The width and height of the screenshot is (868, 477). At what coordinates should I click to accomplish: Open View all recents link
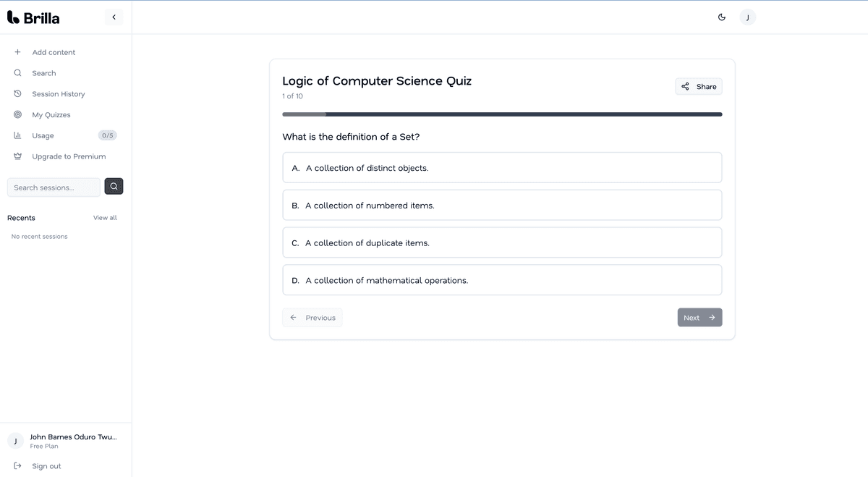[x=105, y=218]
